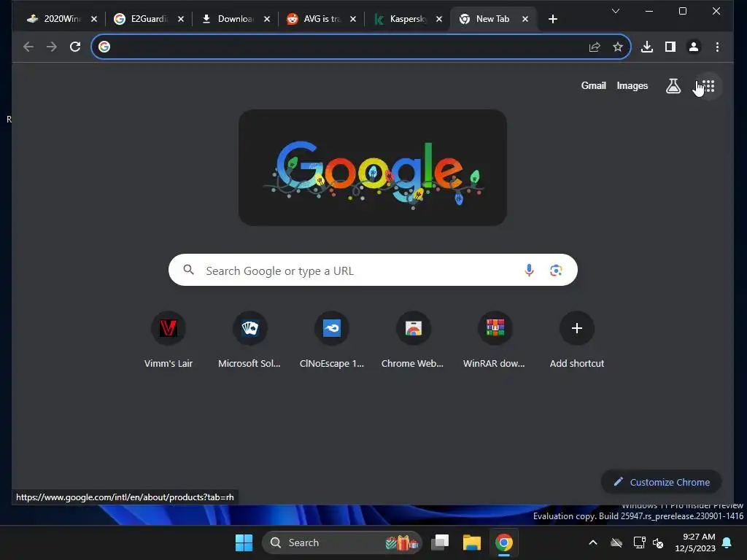Share this page from the address bar
747x560 pixels.
(594, 47)
